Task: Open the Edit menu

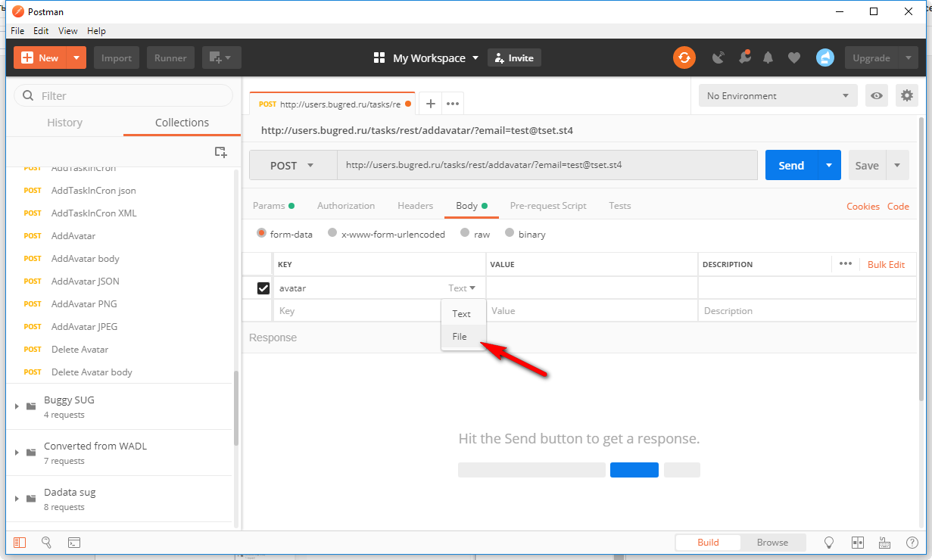Action: click(x=41, y=31)
